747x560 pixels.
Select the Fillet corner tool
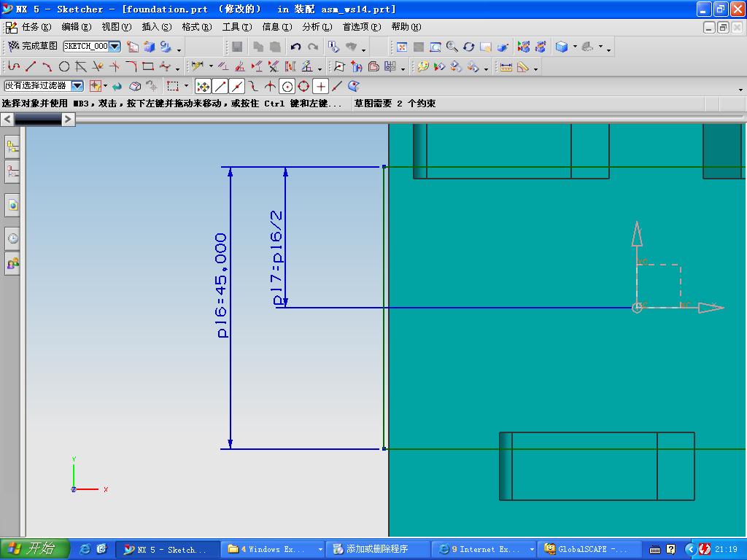coord(131,66)
